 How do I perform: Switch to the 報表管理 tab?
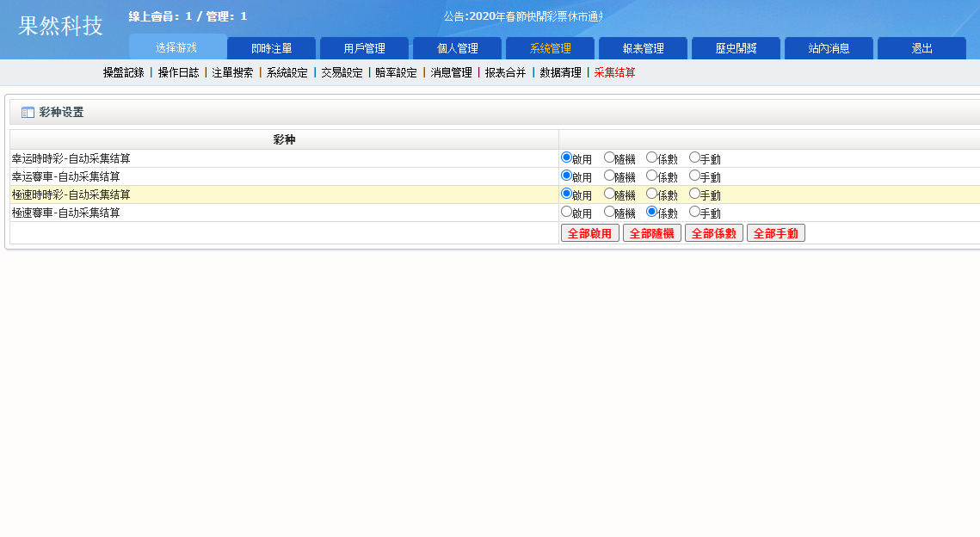(x=642, y=48)
